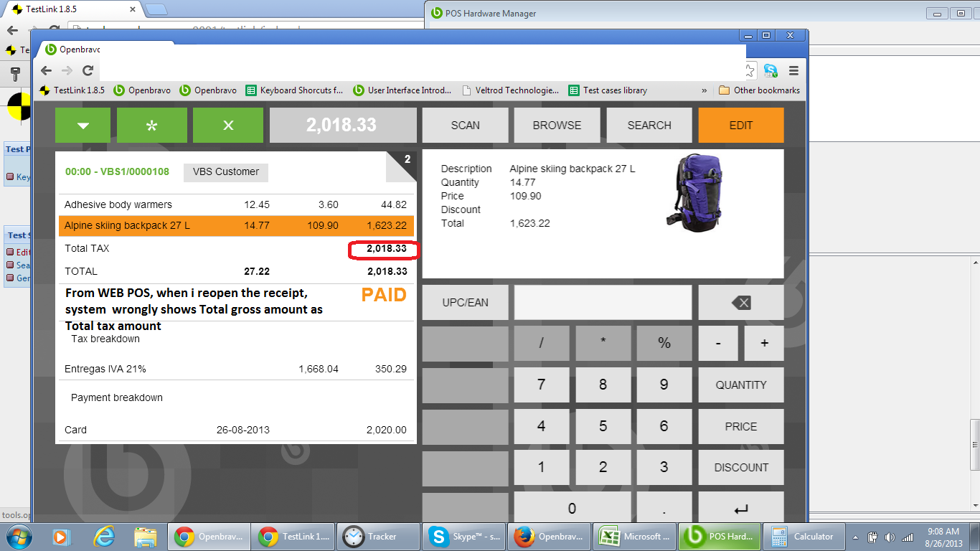Switch to POS Hardware Manager taskbar item

point(719,537)
